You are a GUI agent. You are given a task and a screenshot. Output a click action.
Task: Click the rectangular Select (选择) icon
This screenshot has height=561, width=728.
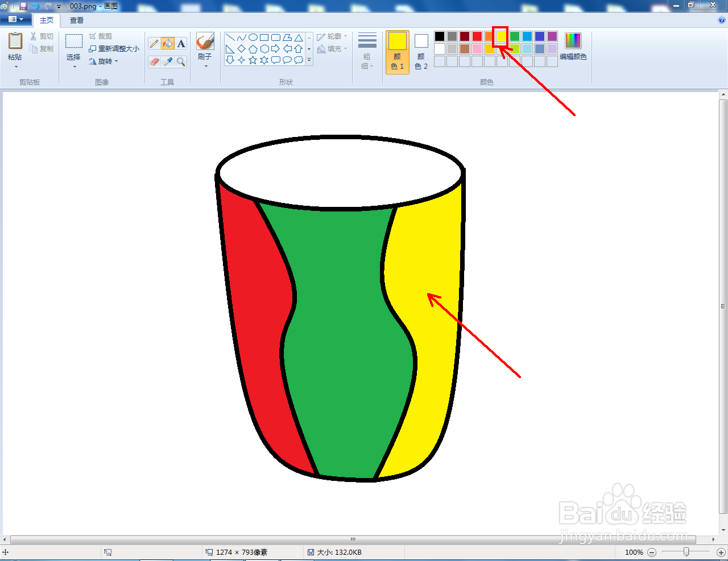[x=74, y=41]
